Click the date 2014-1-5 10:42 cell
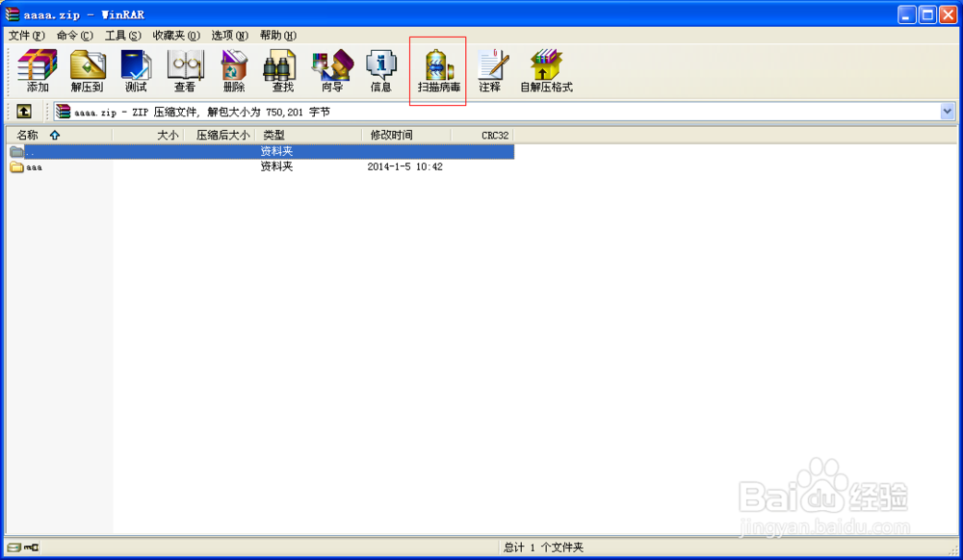The height and width of the screenshot is (560, 963). click(404, 166)
